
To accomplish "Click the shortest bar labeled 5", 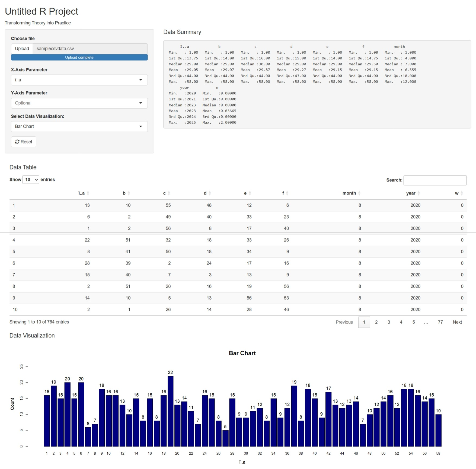I will 225,438.
